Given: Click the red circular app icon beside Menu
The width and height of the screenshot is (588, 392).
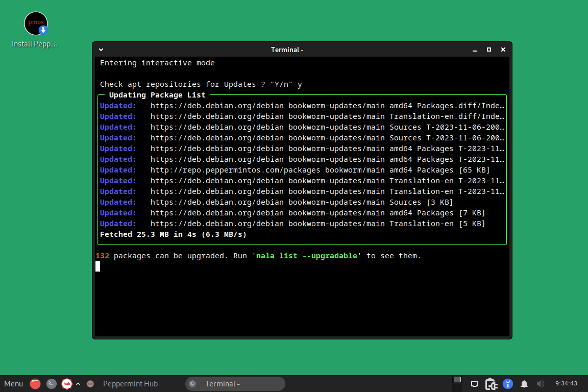Looking at the screenshot, I should pyautogui.click(x=35, y=383).
